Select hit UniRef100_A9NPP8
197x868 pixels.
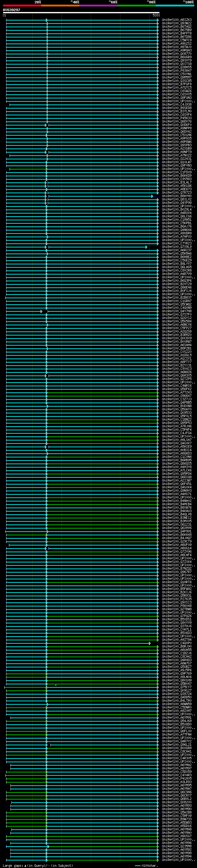point(177,128)
